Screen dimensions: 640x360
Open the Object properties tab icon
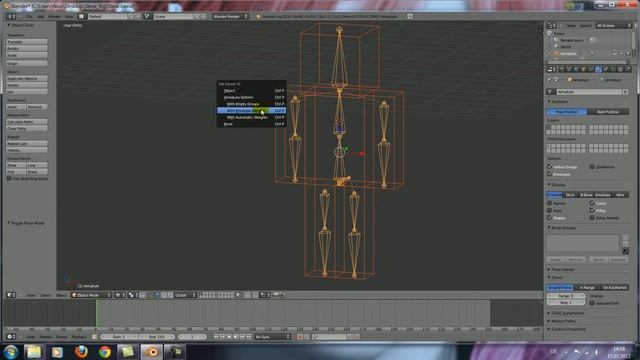tap(583, 69)
